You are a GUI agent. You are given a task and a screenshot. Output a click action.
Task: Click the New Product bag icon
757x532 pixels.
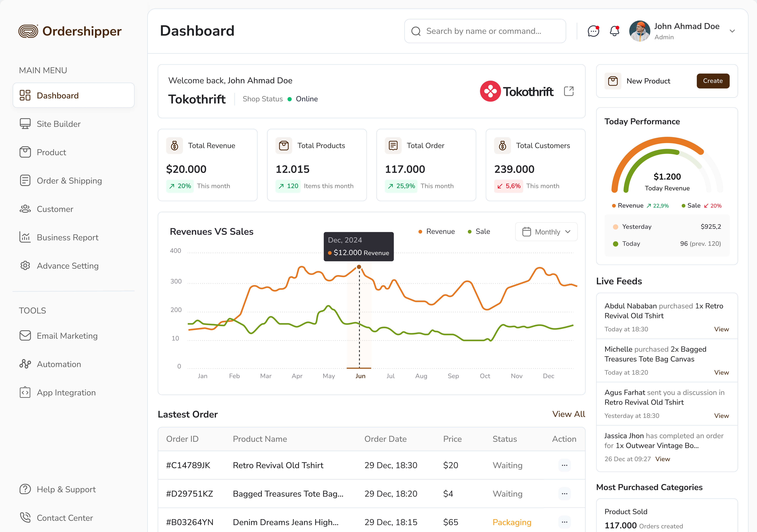pos(613,81)
